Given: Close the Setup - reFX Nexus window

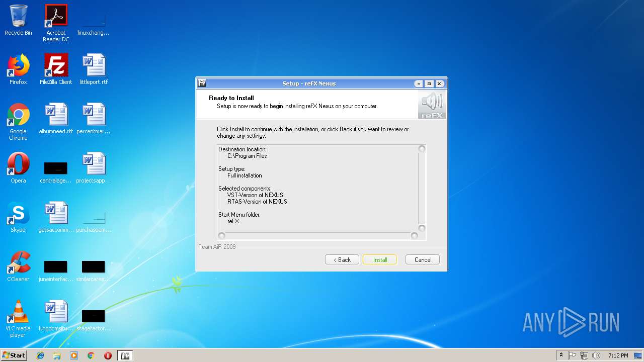Looking at the screenshot, I should pos(439,83).
